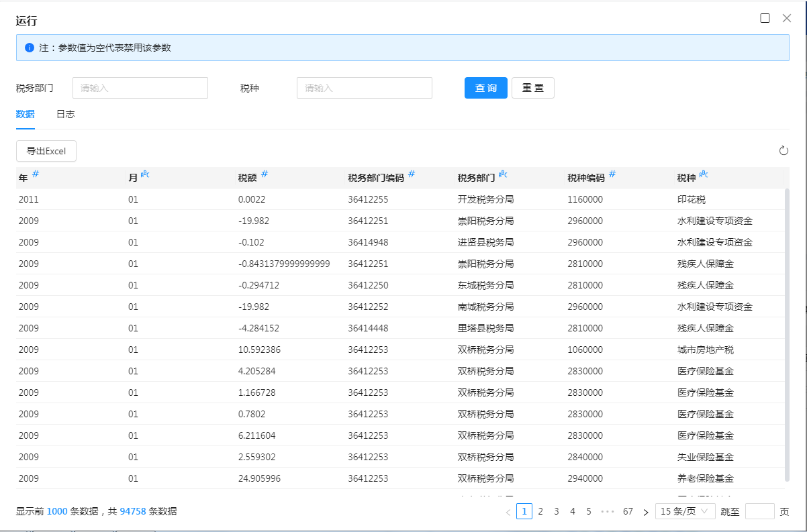Export the table with 导出Excel
The width and height of the screenshot is (807, 532).
point(46,151)
